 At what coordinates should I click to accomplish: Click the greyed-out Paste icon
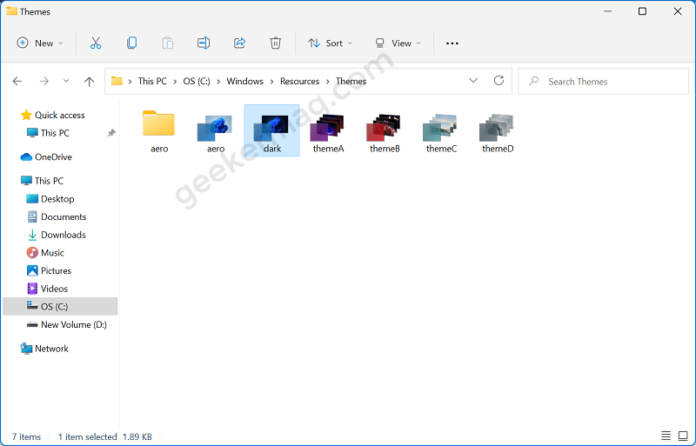pyautogui.click(x=167, y=43)
